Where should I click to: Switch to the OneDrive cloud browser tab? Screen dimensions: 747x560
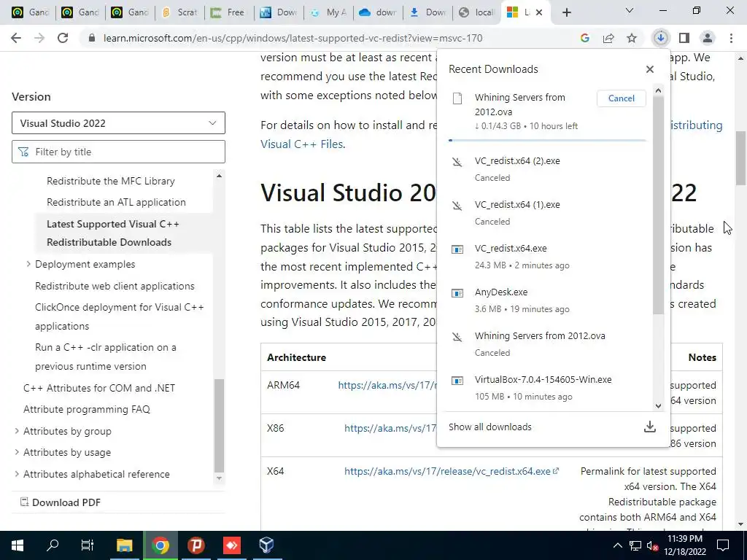click(378, 12)
